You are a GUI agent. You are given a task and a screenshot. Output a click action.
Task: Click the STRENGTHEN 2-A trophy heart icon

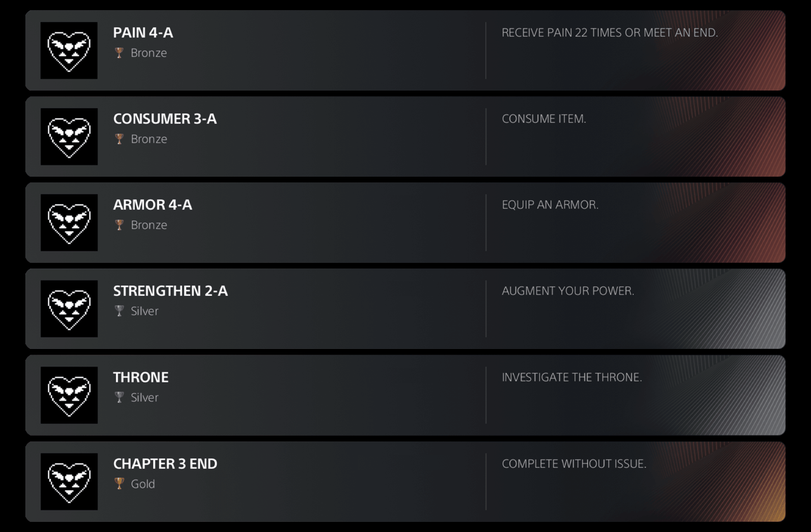pos(69,309)
